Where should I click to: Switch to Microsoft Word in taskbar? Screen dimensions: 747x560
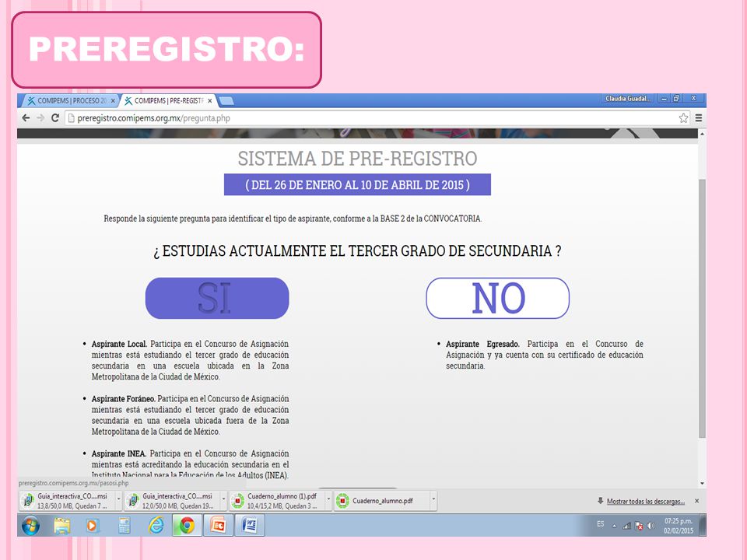[249, 525]
